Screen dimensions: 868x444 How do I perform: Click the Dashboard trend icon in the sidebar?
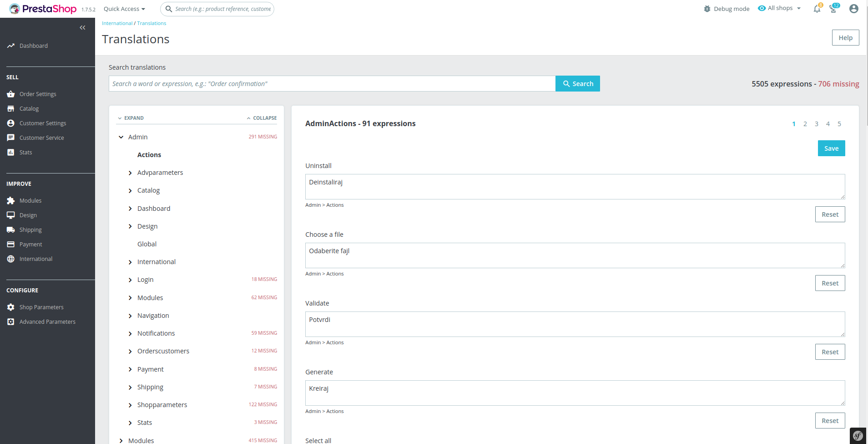pos(11,46)
